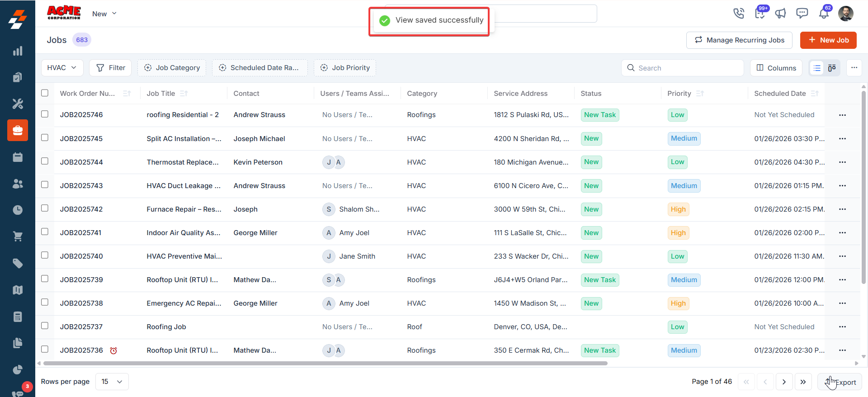Open the notifications bell icon

(x=824, y=14)
